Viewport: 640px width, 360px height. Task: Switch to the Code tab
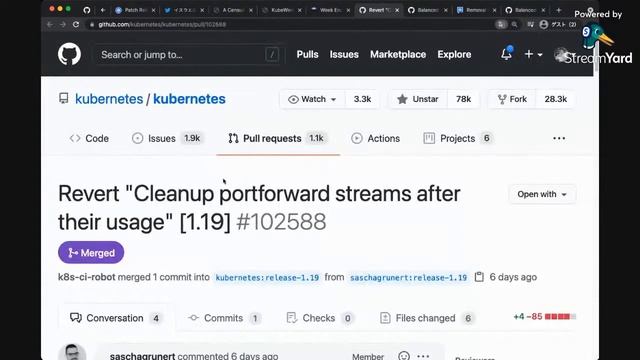point(89,139)
